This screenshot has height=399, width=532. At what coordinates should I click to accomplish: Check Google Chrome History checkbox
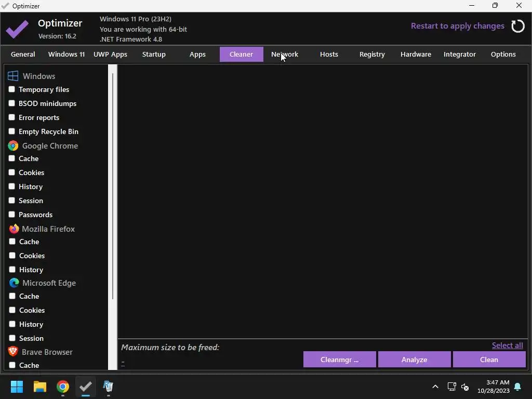pyautogui.click(x=12, y=187)
